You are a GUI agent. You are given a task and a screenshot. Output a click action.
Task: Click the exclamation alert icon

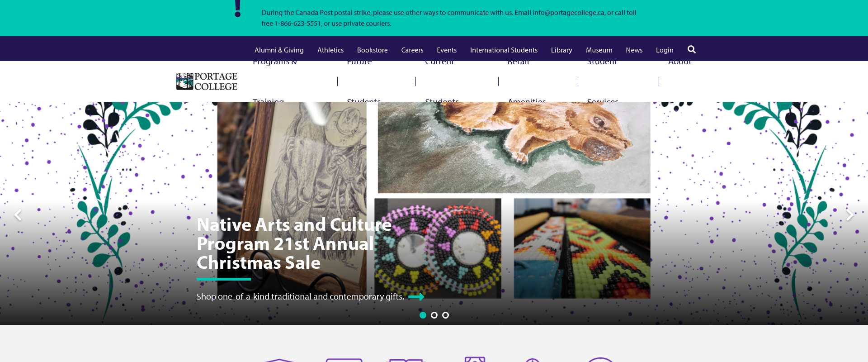click(x=238, y=9)
